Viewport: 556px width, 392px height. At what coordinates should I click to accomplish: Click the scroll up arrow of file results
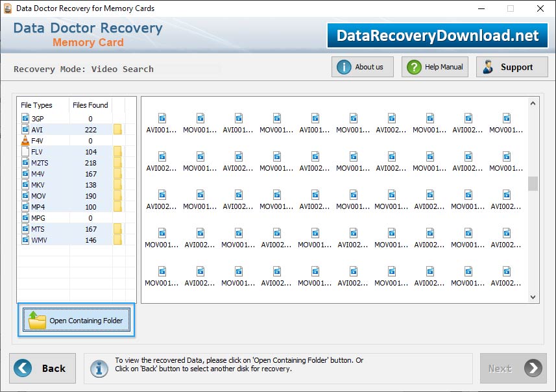point(533,104)
